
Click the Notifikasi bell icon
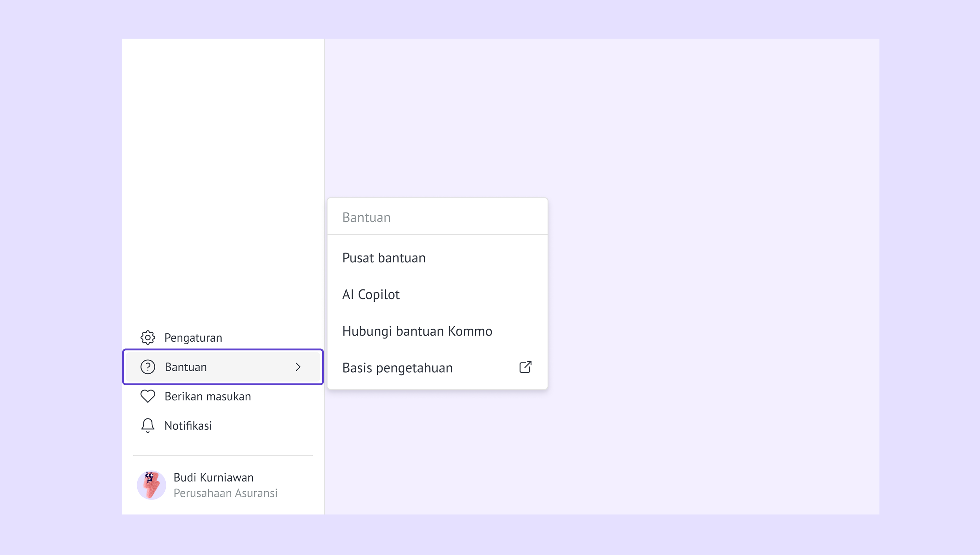tap(147, 425)
